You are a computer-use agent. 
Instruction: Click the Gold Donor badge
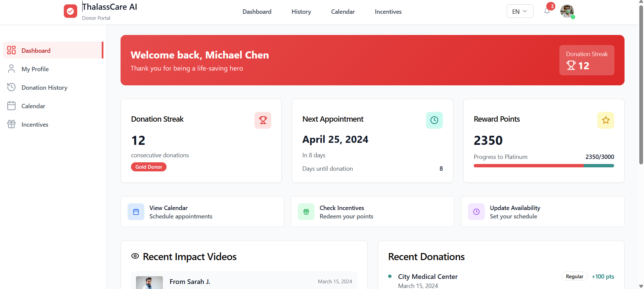(x=149, y=167)
